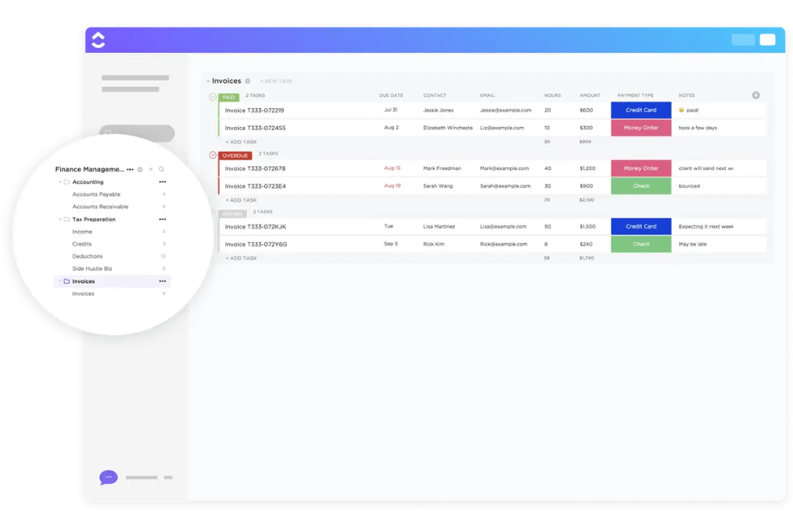Click the PAID status label
This screenshot has height=532, width=793.
(x=229, y=97)
